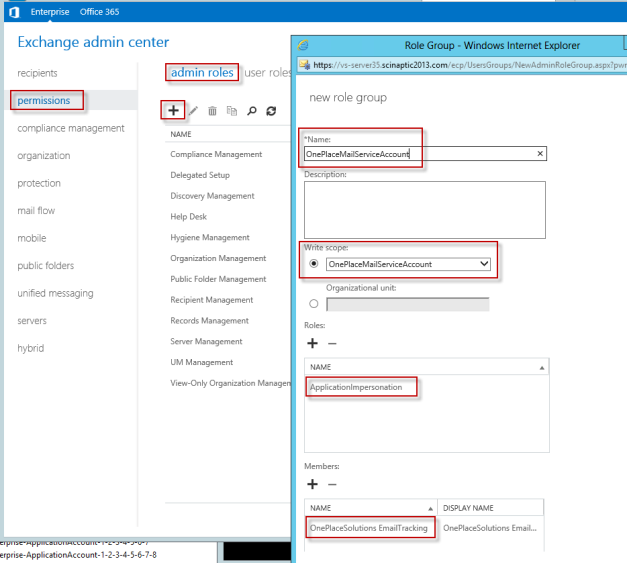Select the Organization Management role group
This screenshot has width=627, height=563.
[x=218, y=258]
